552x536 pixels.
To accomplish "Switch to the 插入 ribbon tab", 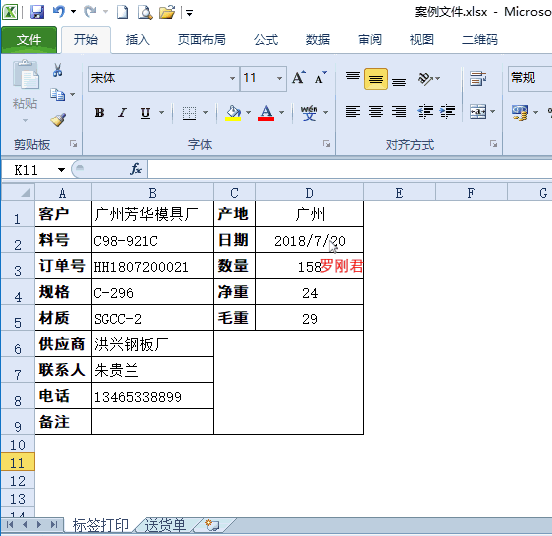I will click(x=138, y=40).
